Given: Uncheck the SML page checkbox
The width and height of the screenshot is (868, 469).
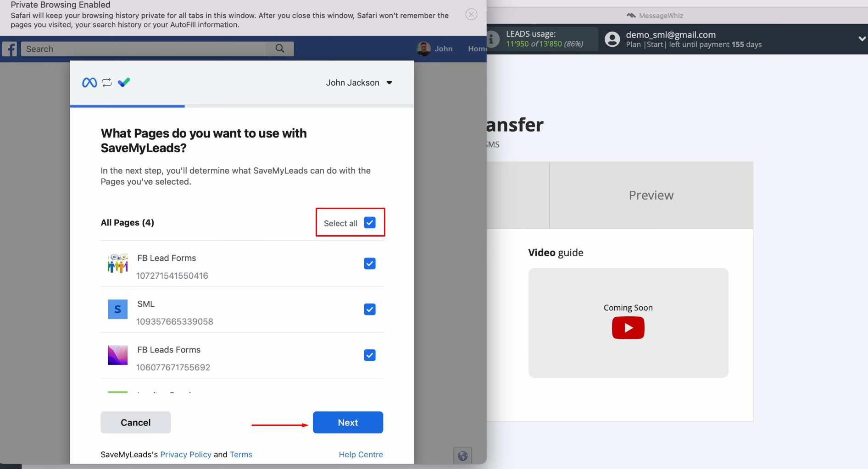Looking at the screenshot, I should [x=370, y=309].
